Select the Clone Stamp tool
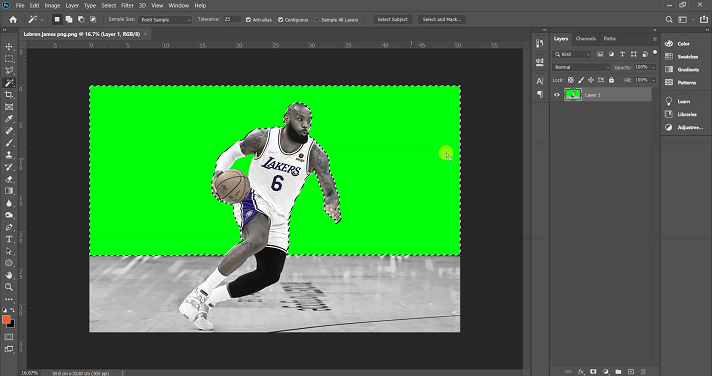Image resolution: width=712 pixels, height=376 pixels. pyautogui.click(x=9, y=155)
